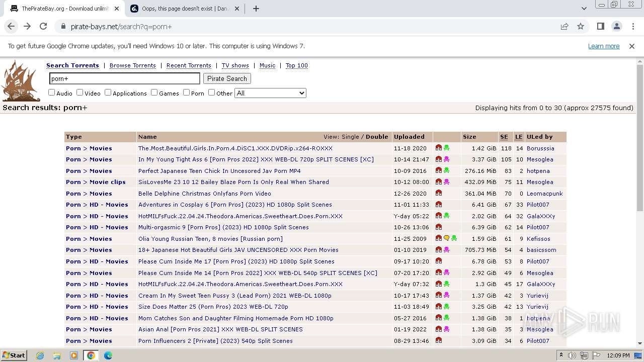Click the magnet icon in the 11-01 11:33 row

pos(439,205)
